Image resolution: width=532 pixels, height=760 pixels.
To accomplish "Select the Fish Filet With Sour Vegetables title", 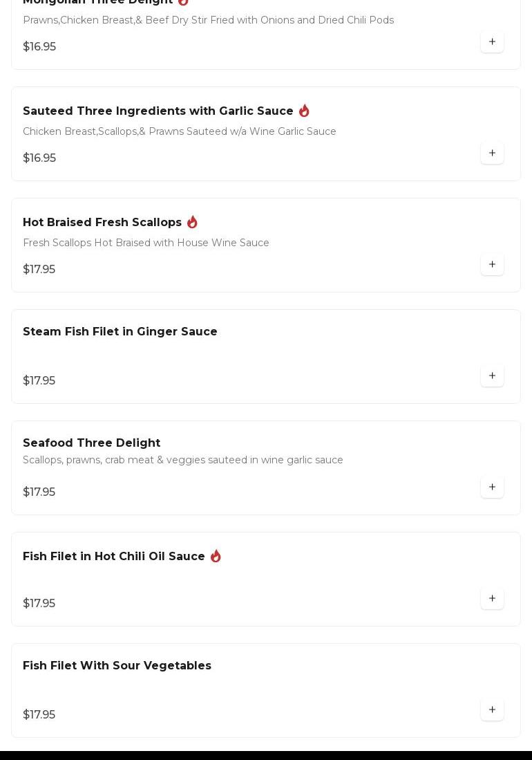I will 117,666.
